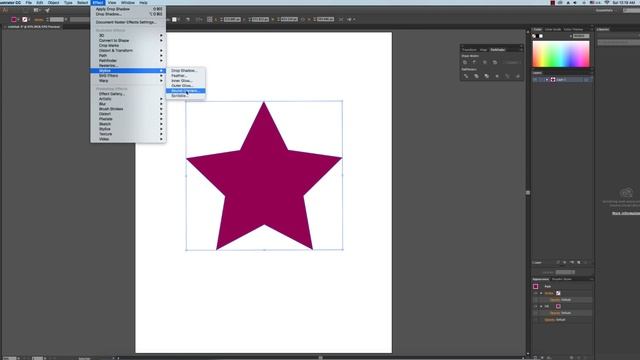Choose Drop Shadow in Stylize submenu
640x360 pixels.
(185, 71)
